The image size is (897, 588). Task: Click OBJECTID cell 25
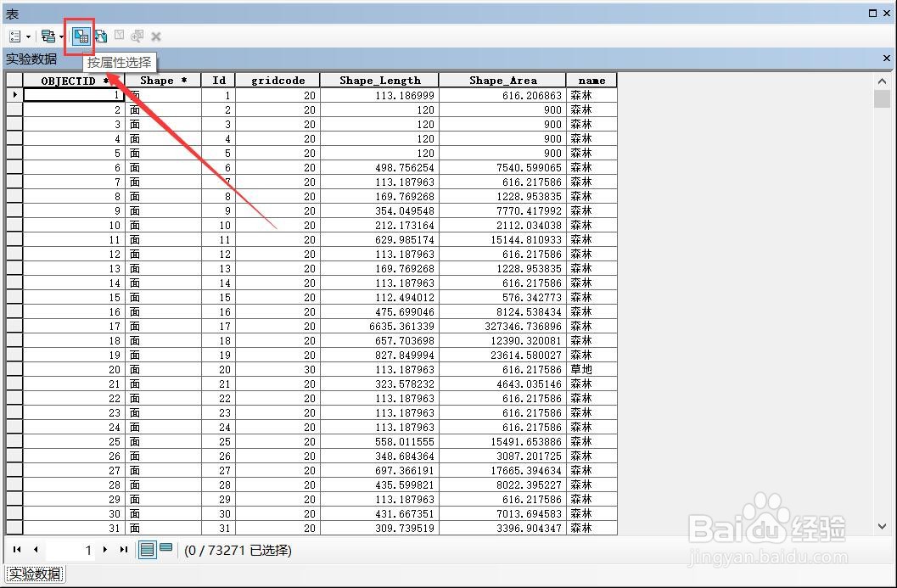point(74,441)
